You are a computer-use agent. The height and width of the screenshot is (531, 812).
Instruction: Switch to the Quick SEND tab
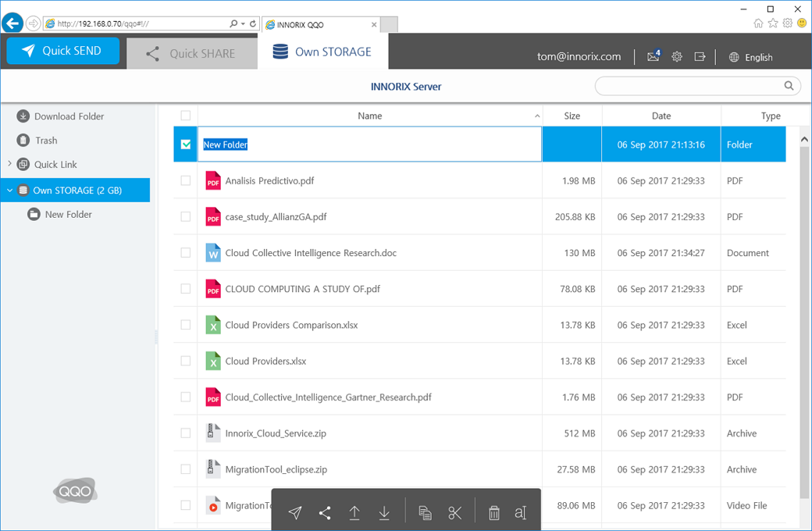pos(62,51)
